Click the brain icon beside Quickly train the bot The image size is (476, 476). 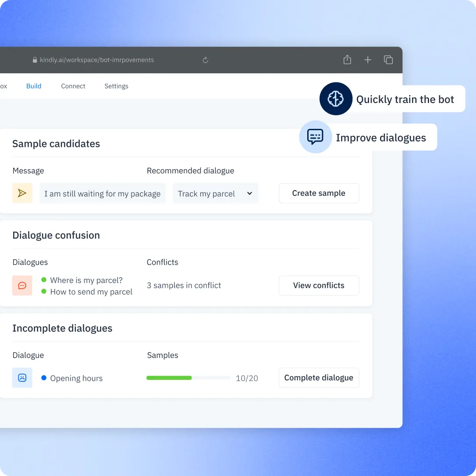[x=336, y=99]
